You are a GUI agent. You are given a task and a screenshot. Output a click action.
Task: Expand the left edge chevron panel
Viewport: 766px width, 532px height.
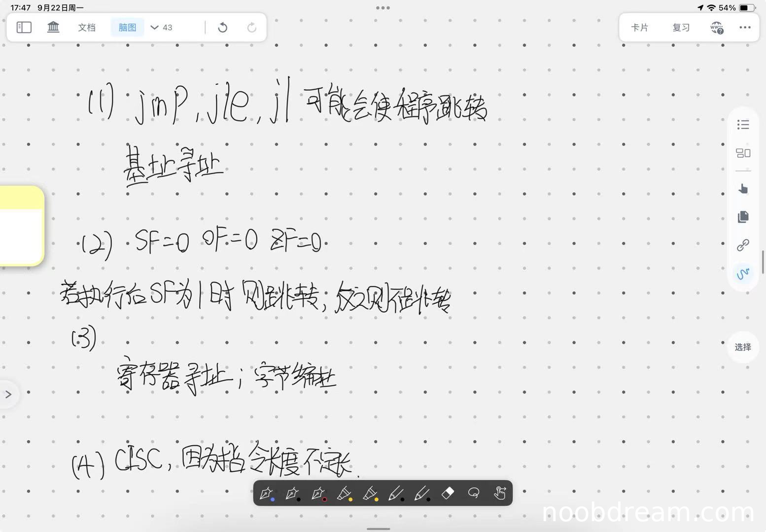point(8,394)
